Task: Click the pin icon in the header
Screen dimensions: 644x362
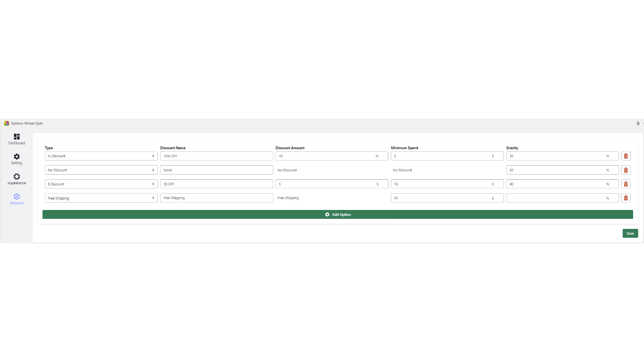Action: (638, 123)
